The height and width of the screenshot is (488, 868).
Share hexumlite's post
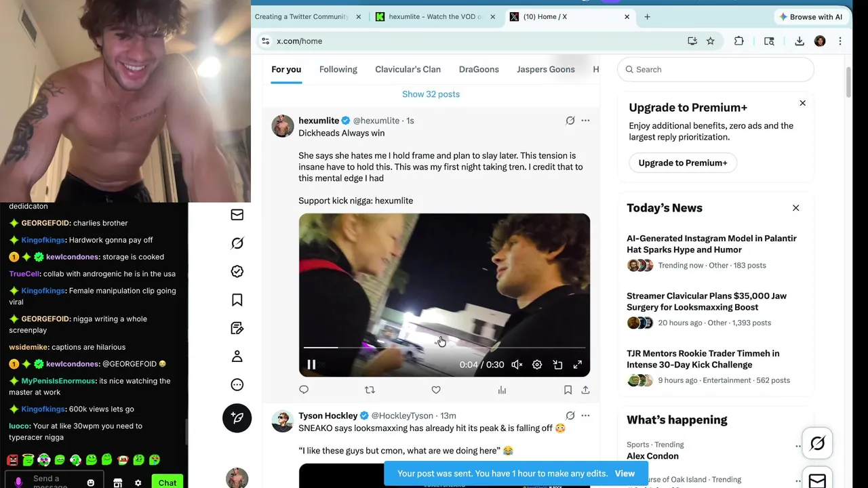585,390
